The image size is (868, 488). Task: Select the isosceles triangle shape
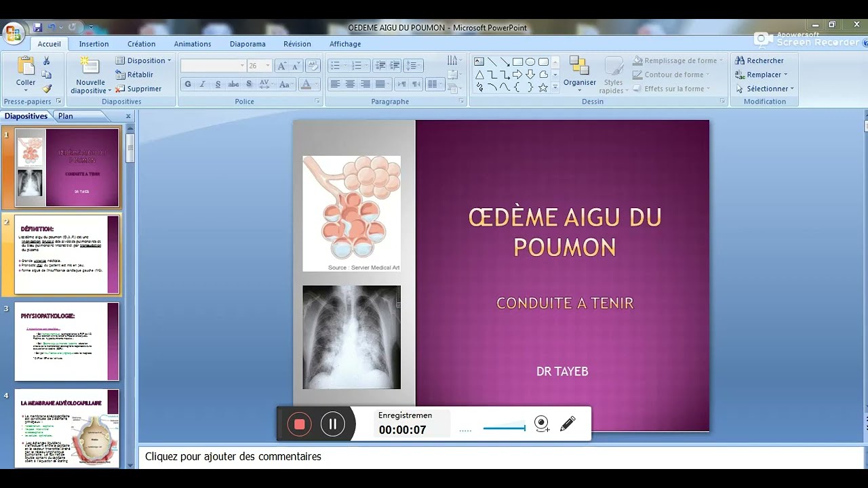(x=479, y=75)
